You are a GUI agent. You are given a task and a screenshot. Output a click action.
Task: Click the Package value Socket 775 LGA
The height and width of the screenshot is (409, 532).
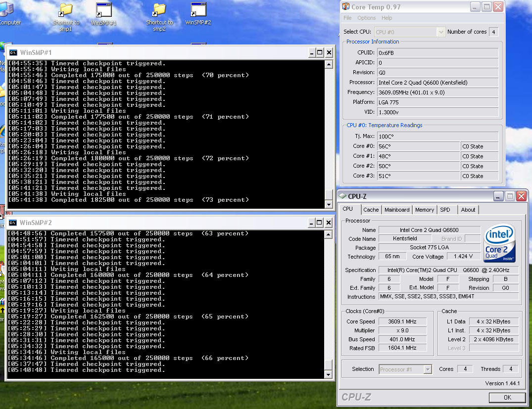coord(429,247)
